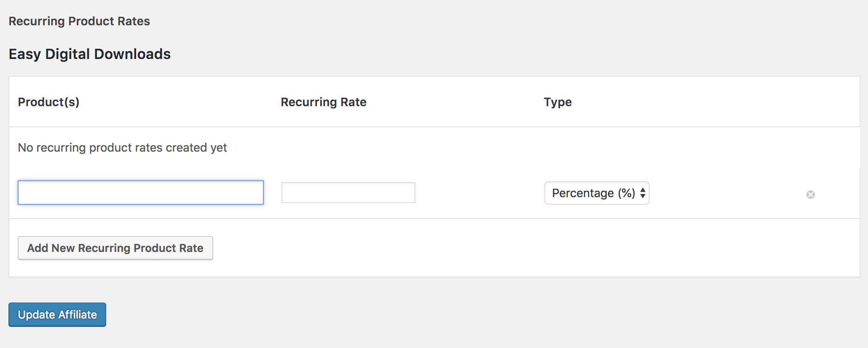
Task: Focus the Product(s) search input field
Action: click(141, 193)
